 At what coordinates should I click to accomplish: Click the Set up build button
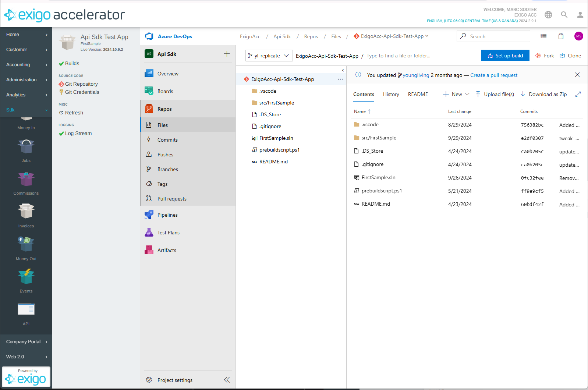pos(505,56)
